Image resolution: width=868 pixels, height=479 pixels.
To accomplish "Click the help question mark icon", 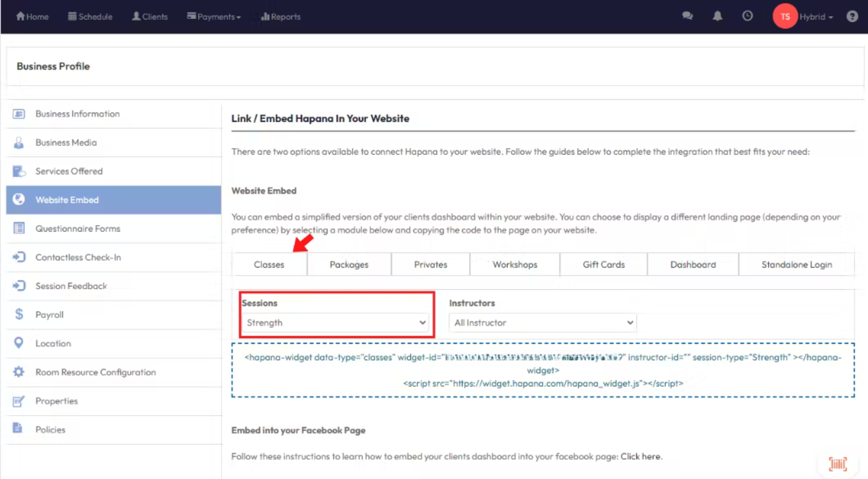I will [852, 17].
